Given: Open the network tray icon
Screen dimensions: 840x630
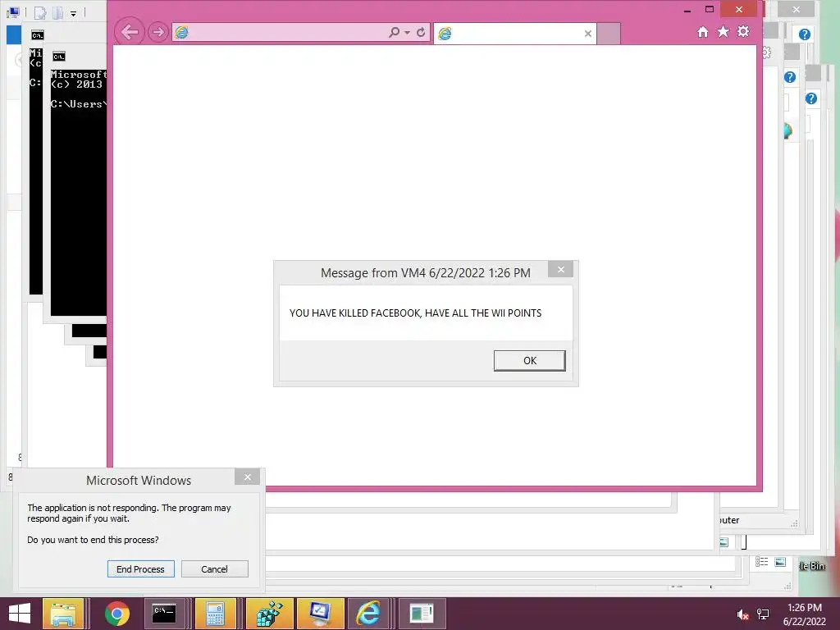Looking at the screenshot, I should click(x=763, y=614).
